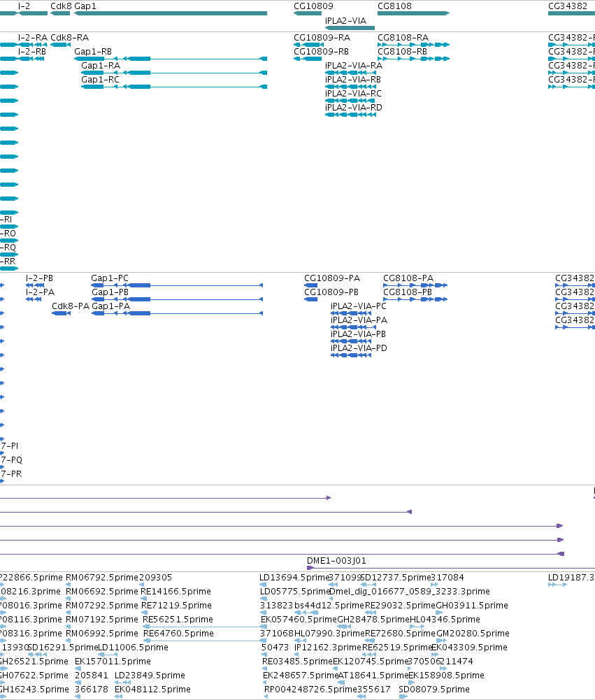Click the RE71219.5prime EST label

click(x=176, y=606)
